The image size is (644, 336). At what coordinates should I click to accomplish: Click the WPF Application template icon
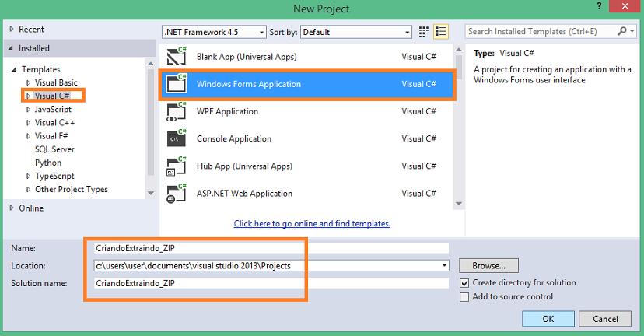177,111
